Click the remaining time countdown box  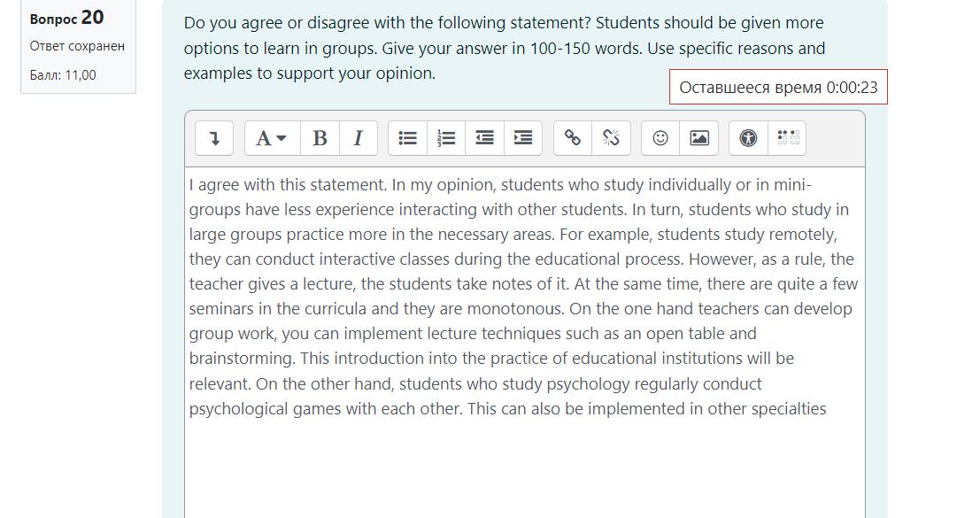click(778, 87)
